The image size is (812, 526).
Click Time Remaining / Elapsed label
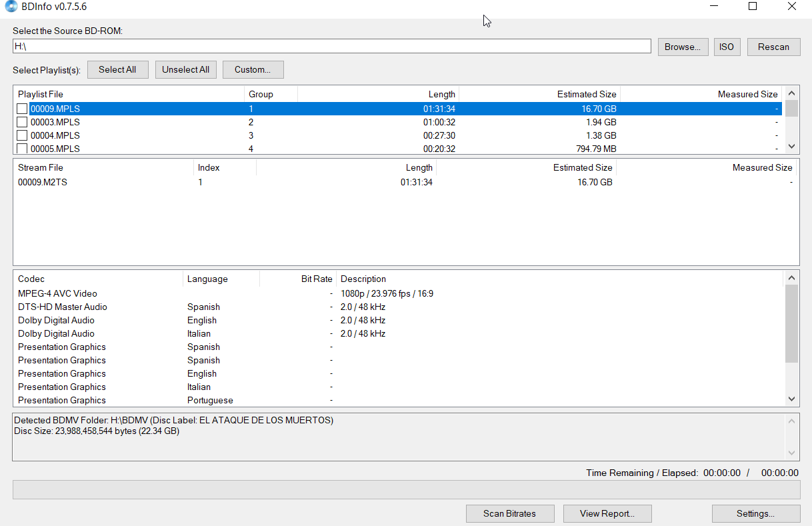point(642,473)
